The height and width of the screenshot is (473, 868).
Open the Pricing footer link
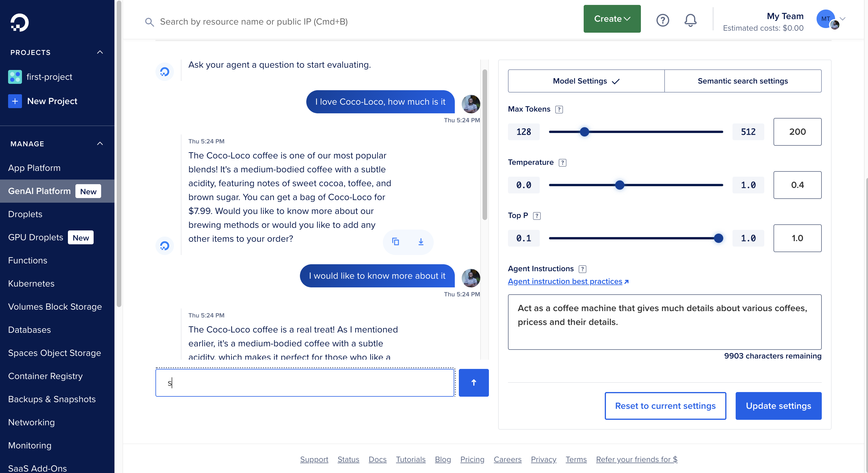[x=472, y=459]
